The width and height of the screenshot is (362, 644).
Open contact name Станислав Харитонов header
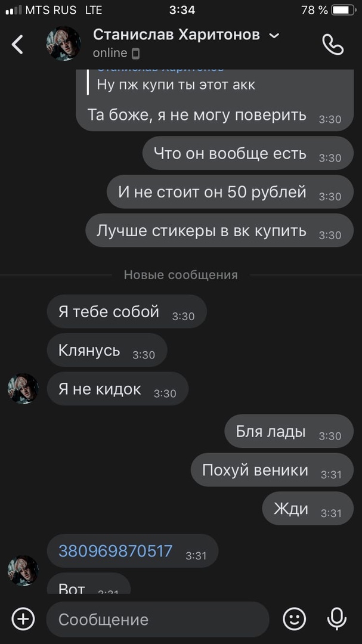coord(177,35)
